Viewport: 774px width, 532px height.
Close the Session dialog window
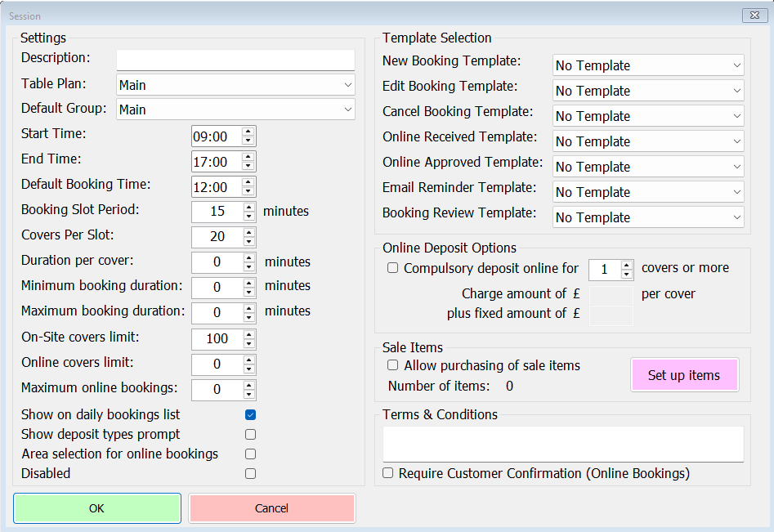point(752,16)
